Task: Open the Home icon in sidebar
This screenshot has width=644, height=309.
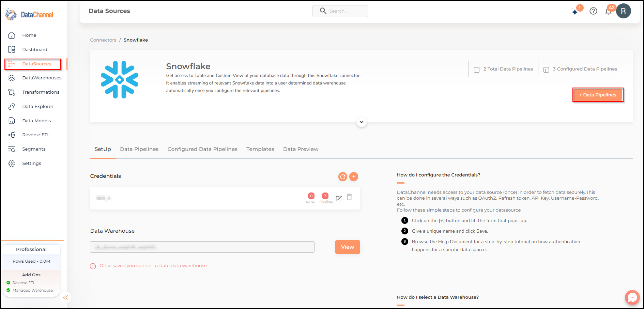Action: 12,35
